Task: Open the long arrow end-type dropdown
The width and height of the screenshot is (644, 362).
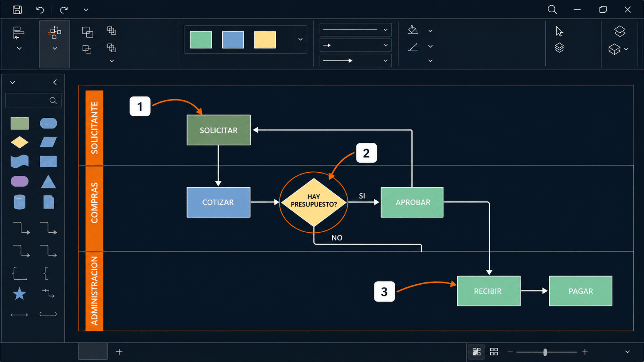Action: click(356, 60)
